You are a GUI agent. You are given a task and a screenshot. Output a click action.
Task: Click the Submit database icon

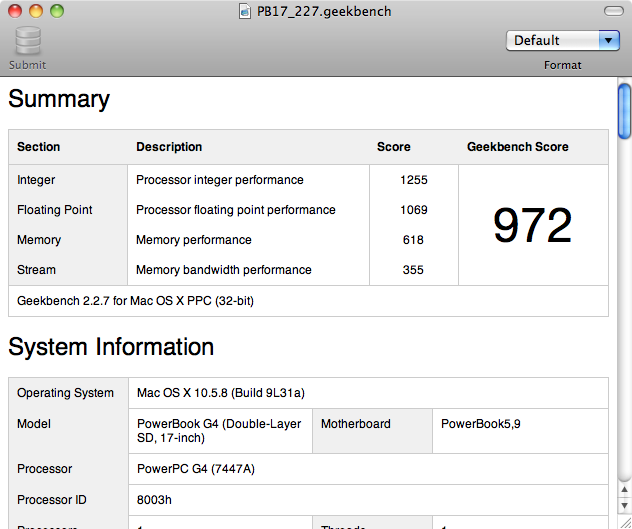click(28, 41)
